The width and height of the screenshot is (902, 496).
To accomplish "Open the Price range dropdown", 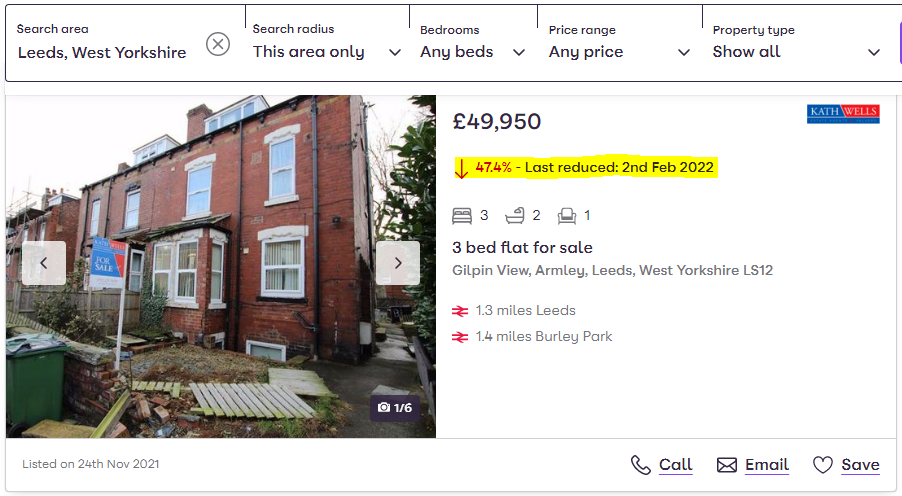I will (619, 52).
